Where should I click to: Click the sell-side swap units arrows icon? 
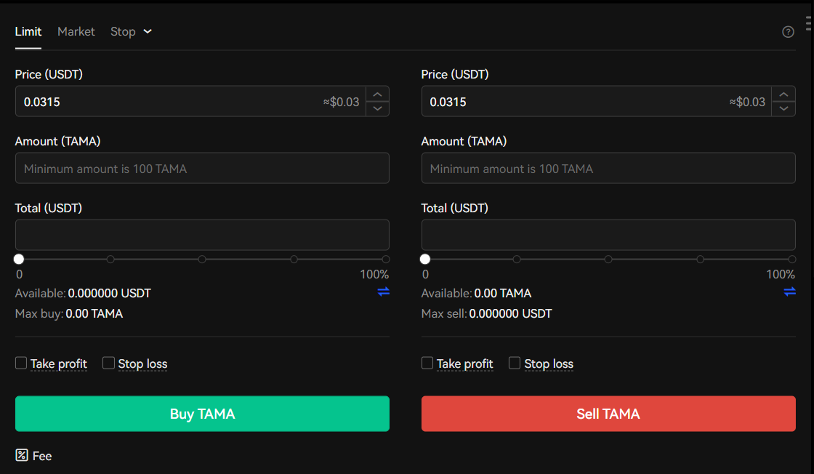790,292
